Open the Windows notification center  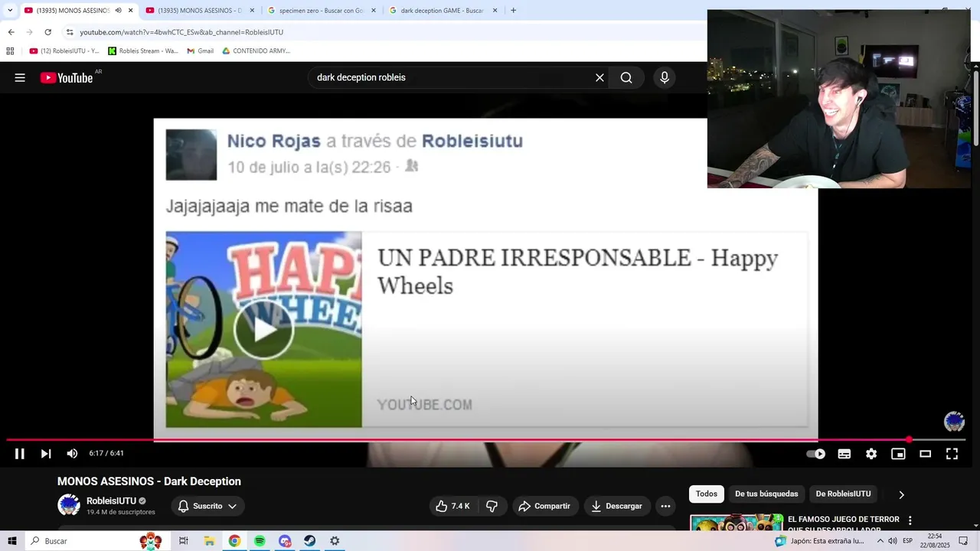pyautogui.click(x=963, y=541)
